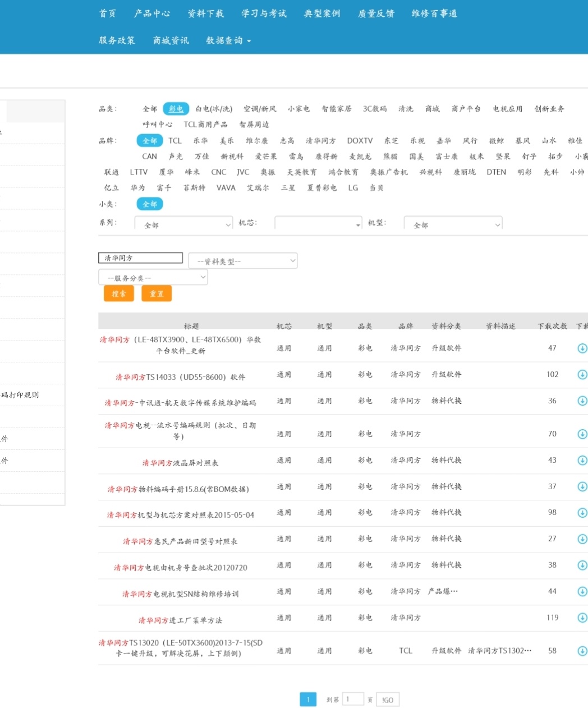Open 典型案例 navigation item
Viewport: 588px width, 708px height.
coord(322,13)
